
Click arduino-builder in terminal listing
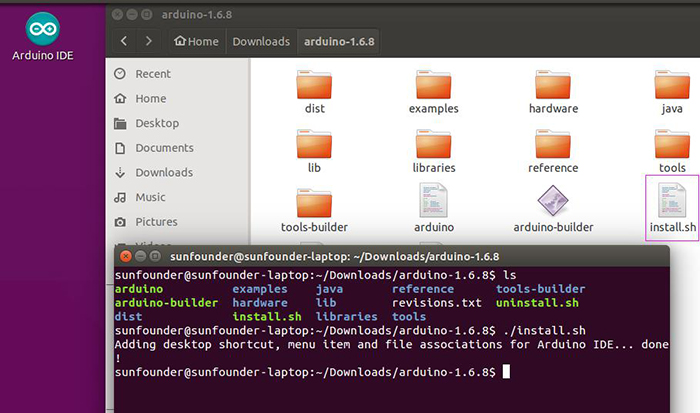pos(166,303)
